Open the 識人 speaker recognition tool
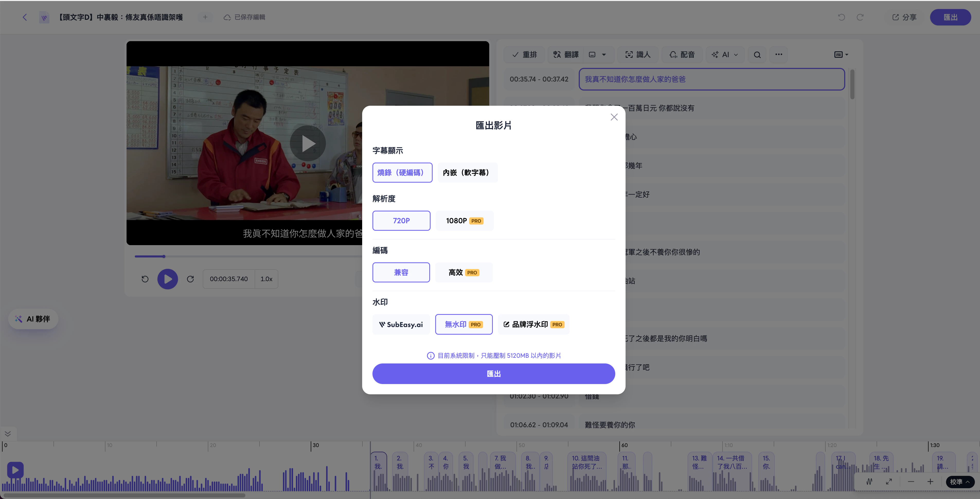 (x=638, y=54)
